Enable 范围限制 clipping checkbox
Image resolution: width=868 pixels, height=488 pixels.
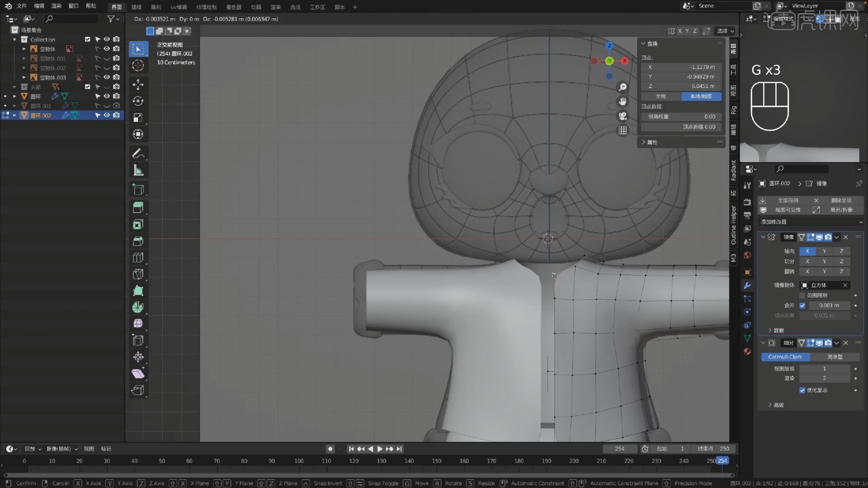pyautogui.click(x=802, y=295)
